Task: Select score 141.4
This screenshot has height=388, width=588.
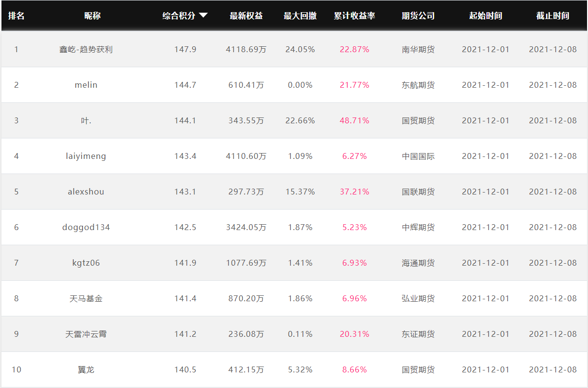Action: (x=185, y=298)
